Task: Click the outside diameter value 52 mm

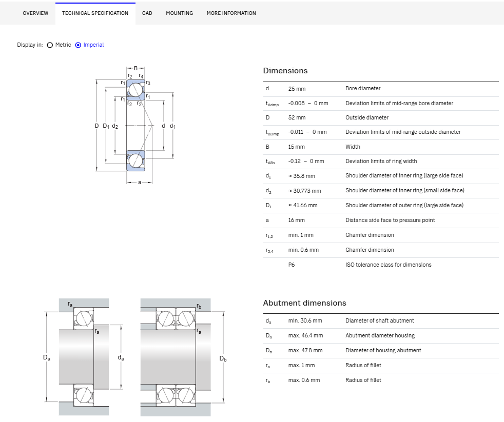Action: (297, 117)
